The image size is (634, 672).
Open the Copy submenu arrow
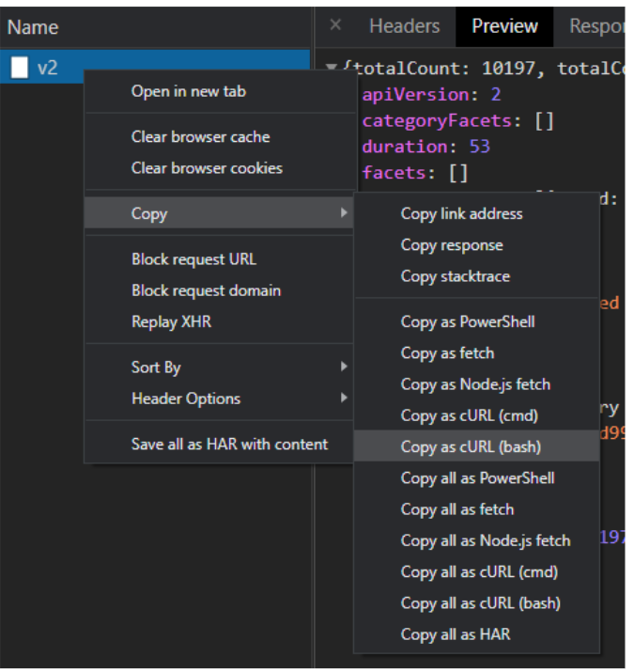pos(344,213)
